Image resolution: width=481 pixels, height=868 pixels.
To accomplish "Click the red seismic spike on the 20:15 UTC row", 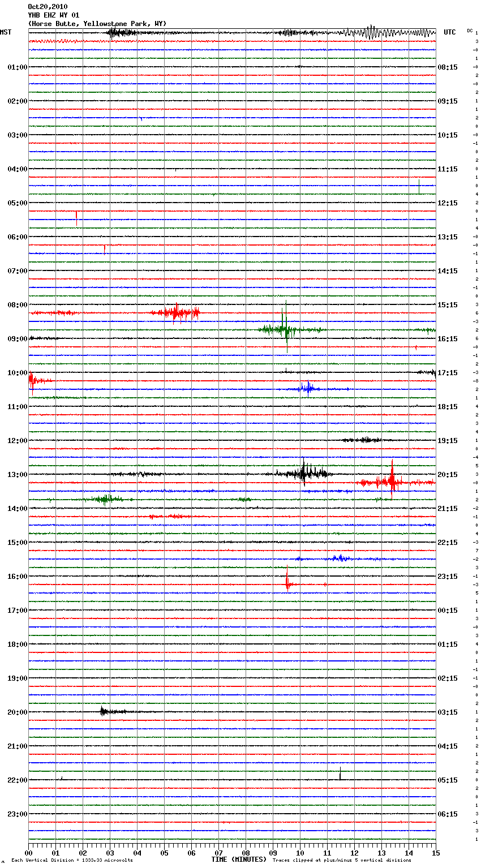I will tap(392, 481).
